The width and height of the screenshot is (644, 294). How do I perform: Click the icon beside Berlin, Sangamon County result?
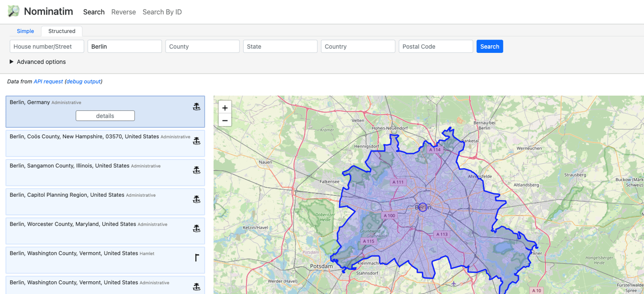pos(197,170)
